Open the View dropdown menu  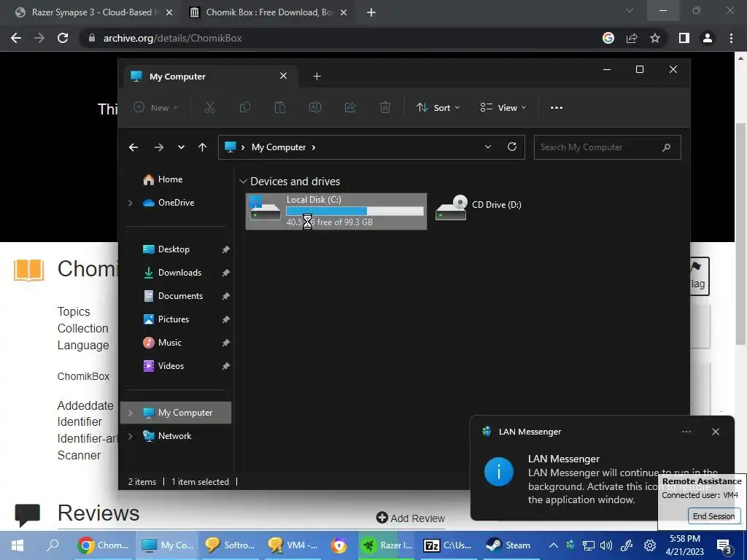click(x=503, y=108)
